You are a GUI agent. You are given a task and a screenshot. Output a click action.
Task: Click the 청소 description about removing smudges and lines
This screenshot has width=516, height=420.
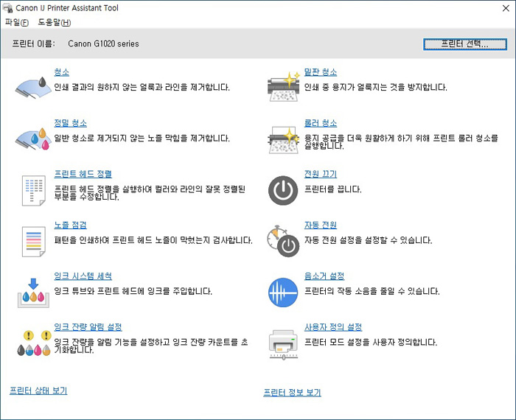142,87
